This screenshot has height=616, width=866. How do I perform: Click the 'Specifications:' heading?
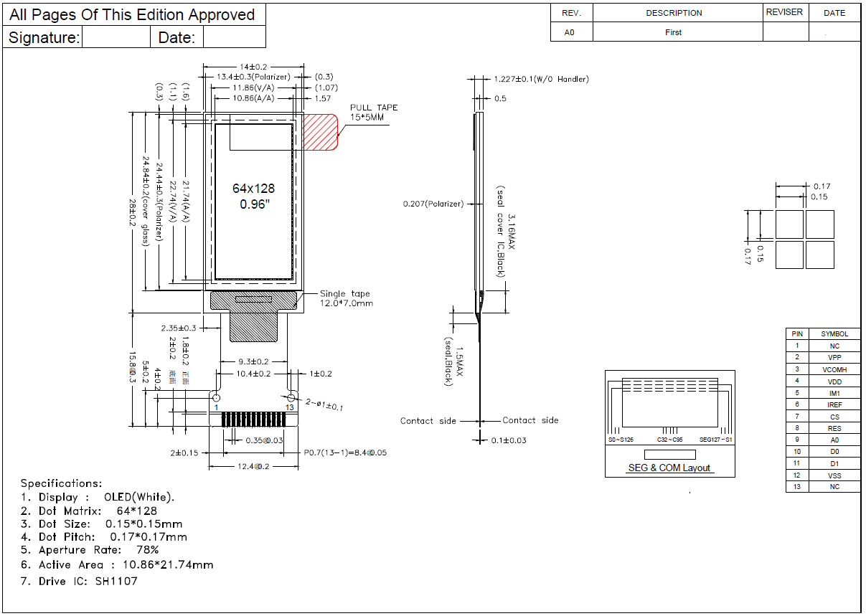coord(61,483)
